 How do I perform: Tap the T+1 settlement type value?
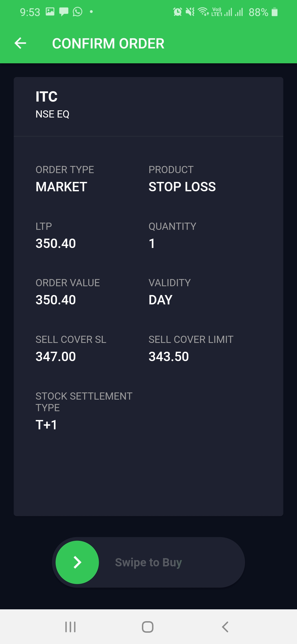[46, 425]
